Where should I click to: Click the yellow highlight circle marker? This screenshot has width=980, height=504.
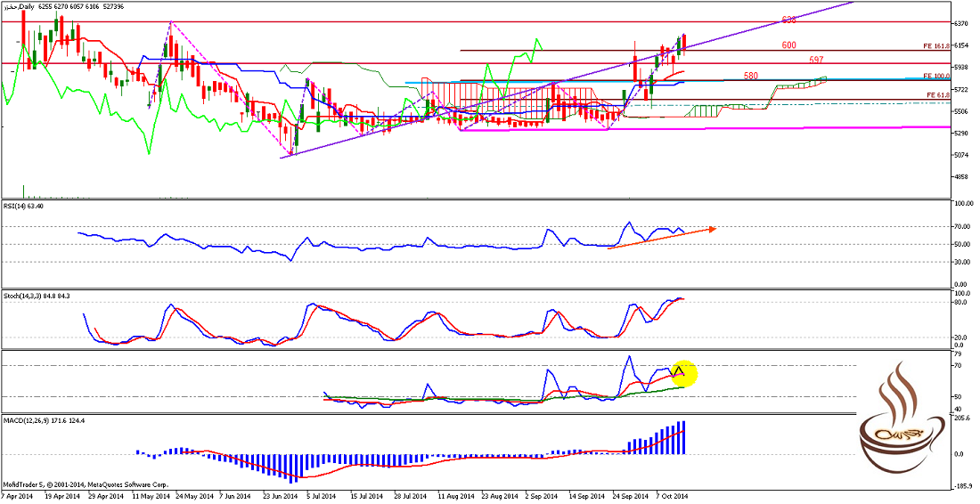682,372
